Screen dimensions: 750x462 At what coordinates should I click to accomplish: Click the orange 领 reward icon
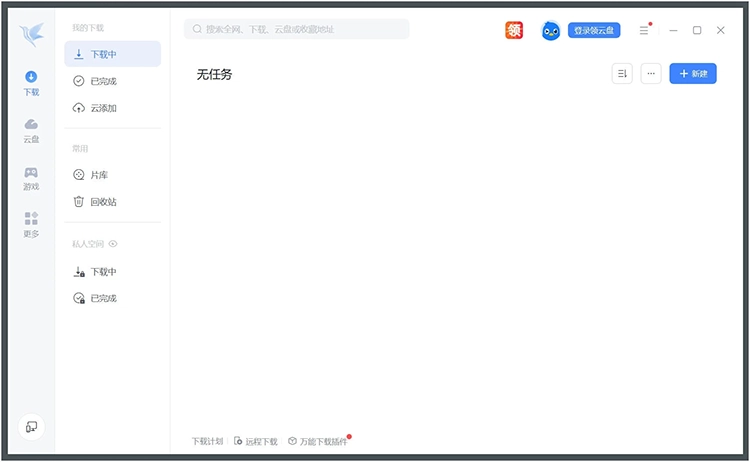514,31
